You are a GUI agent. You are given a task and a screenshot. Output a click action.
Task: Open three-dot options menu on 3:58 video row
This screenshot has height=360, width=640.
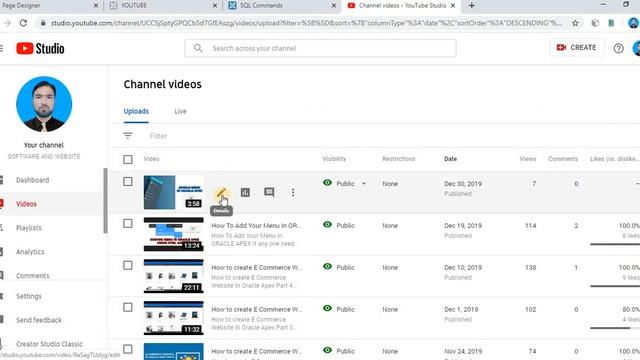293,192
